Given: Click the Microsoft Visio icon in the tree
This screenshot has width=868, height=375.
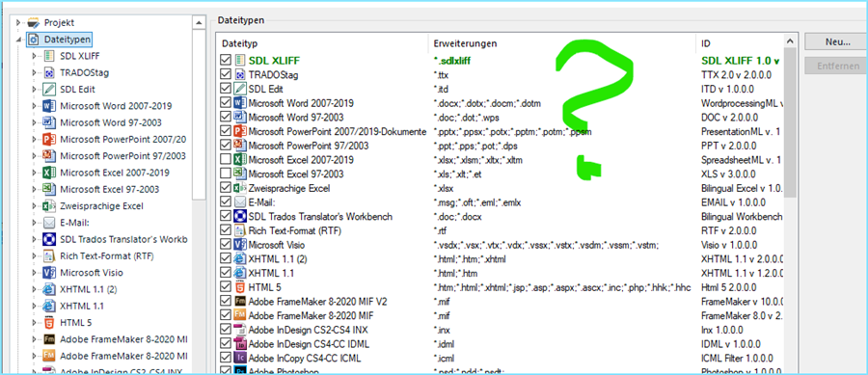Looking at the screenshot, I should pyautogui.click(x=49, y=272).
